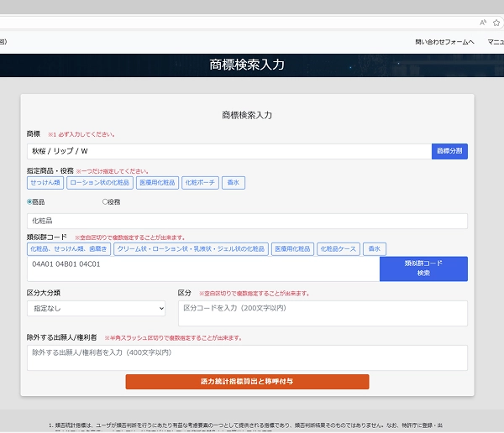Click the 除外する出願人/権利者 text area
The width and height of the screenshot is (504, 433).
point(247,357)
